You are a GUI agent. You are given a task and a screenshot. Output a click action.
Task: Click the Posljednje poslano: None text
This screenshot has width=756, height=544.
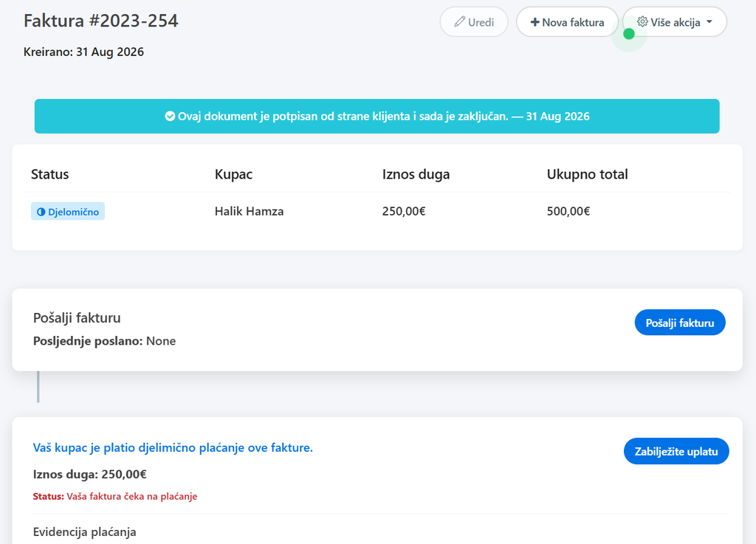click(x=105, y=341)
